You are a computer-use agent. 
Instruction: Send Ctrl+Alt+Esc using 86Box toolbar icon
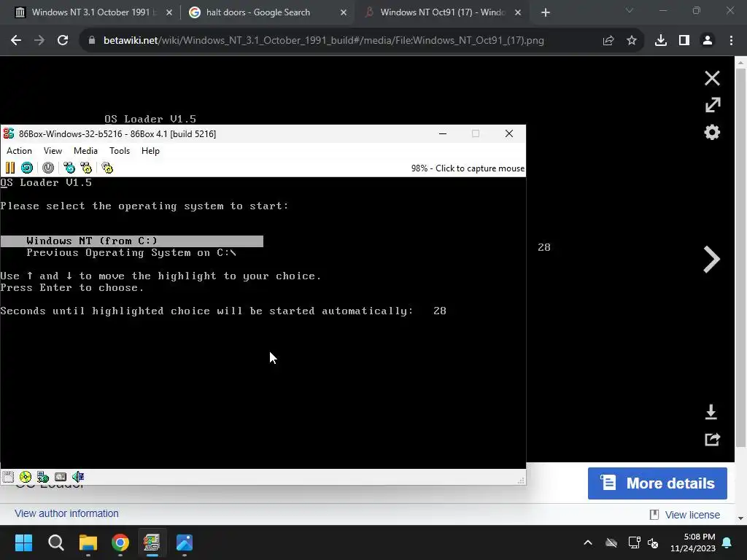click(86, 168)
